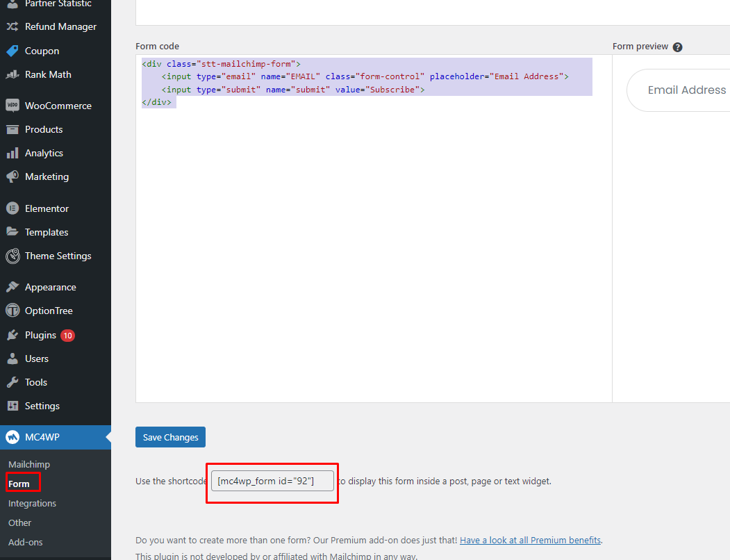
Task: Click the Templates folder icon
Action: 13,232
